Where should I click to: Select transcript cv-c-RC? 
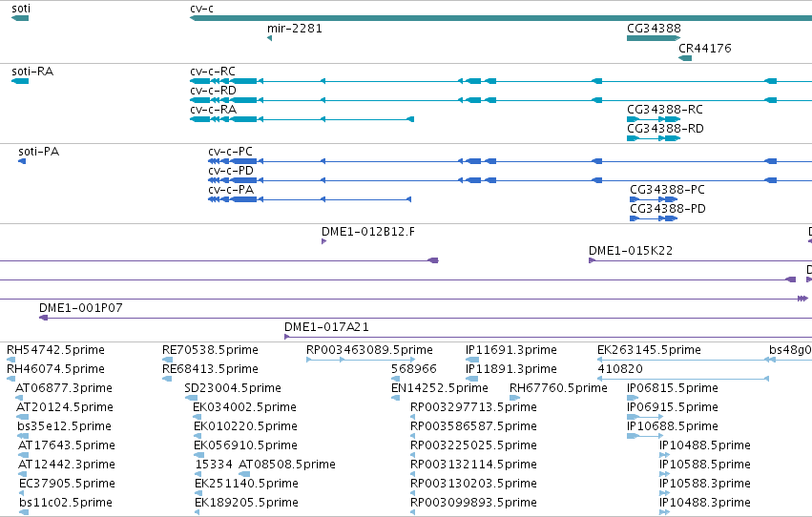click(x=213, y=72)
